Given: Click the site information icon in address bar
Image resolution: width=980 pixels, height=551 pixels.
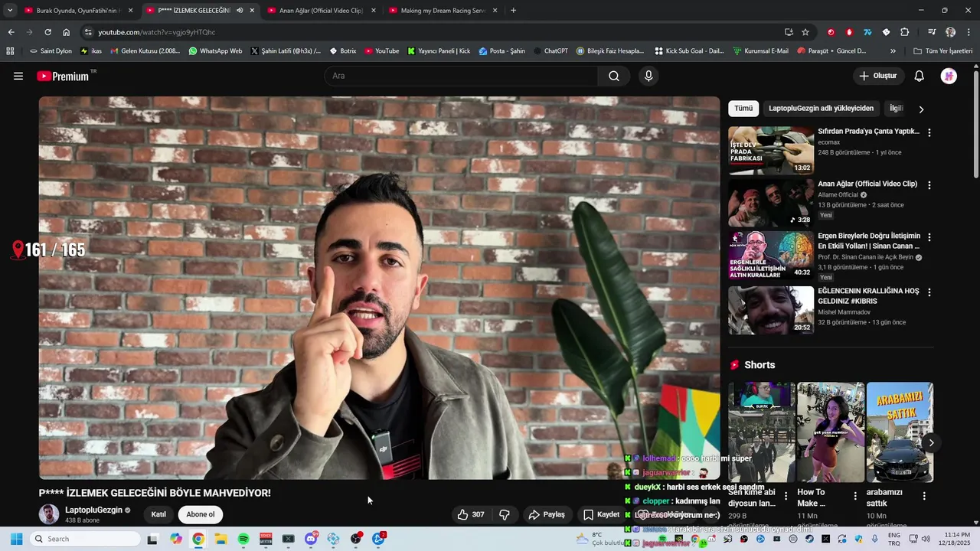Looking at the screenshot, I should coord(88,32).
